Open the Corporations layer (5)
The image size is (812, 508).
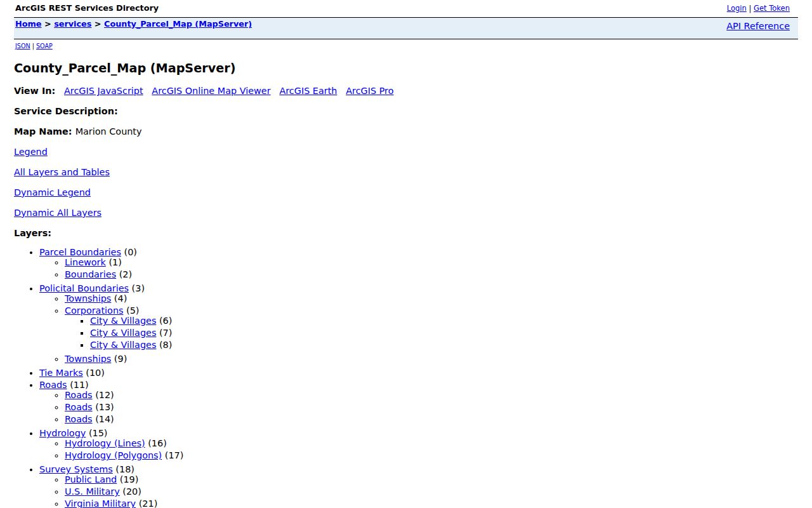[94, 311]
